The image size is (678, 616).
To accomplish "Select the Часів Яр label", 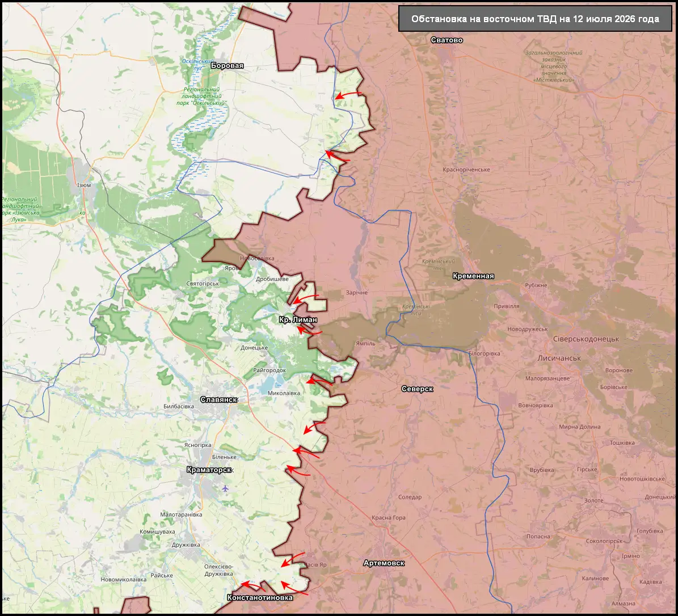I will pos(315,565).
